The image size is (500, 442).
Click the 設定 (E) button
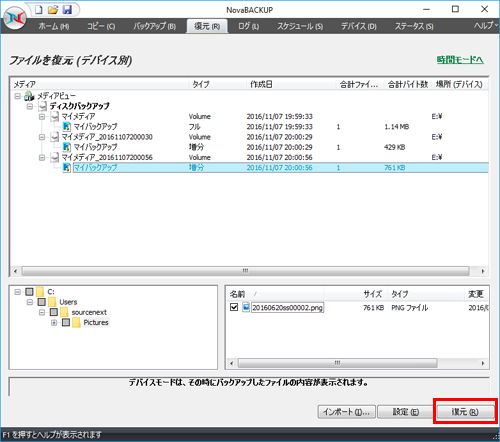(x=405, y=412)
